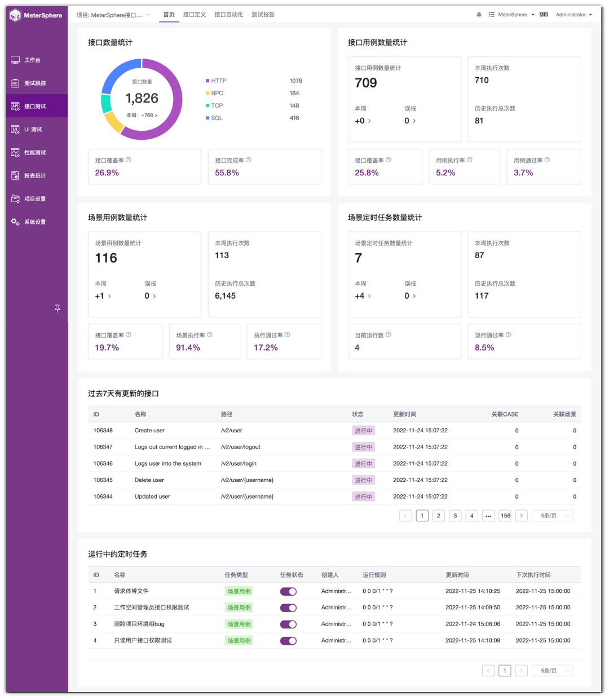Open UI 测试 sidebar icon

click(15, 129)
